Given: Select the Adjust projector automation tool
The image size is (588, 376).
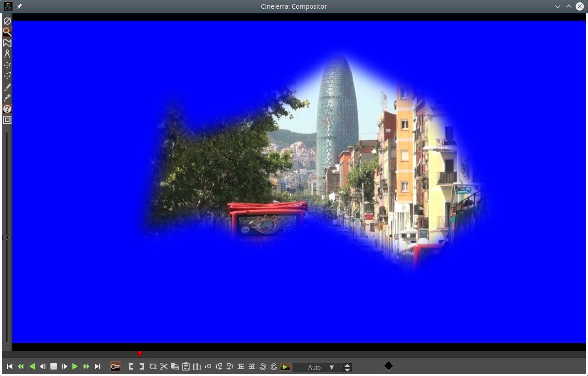Looking at the screenshot, I should pyautogui.click(x=7, y=76).
